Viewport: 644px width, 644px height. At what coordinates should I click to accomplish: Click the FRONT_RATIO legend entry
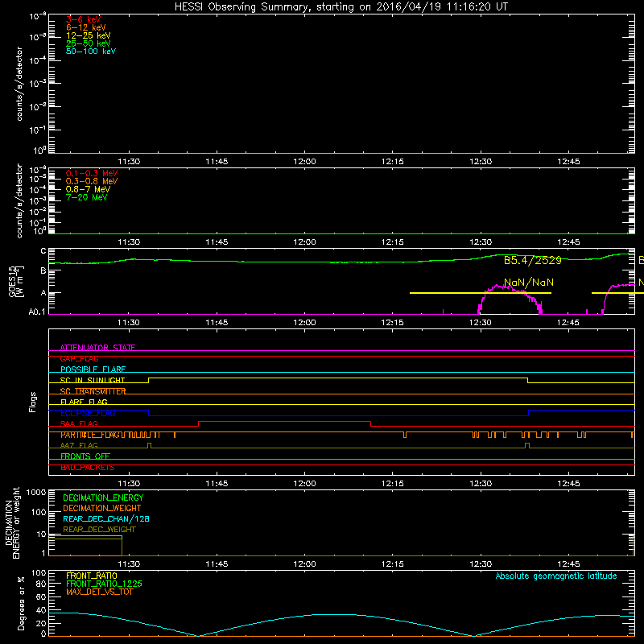[92, 576]
